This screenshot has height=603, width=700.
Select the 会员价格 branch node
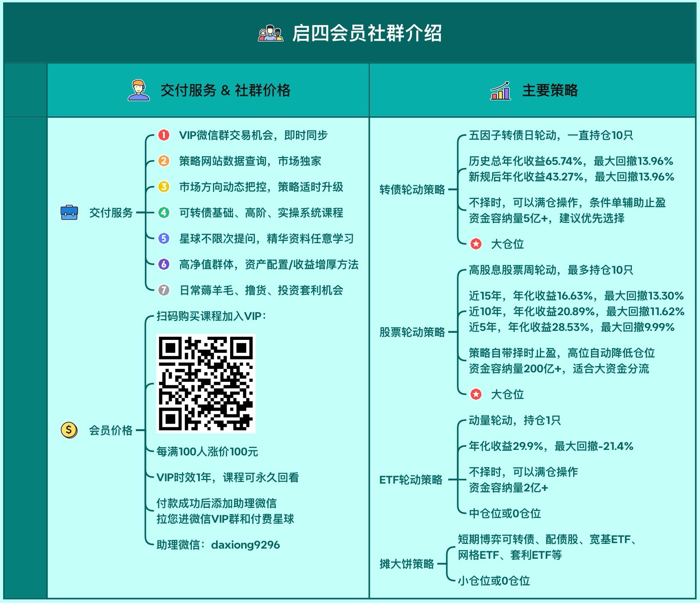tap(111, 430)
